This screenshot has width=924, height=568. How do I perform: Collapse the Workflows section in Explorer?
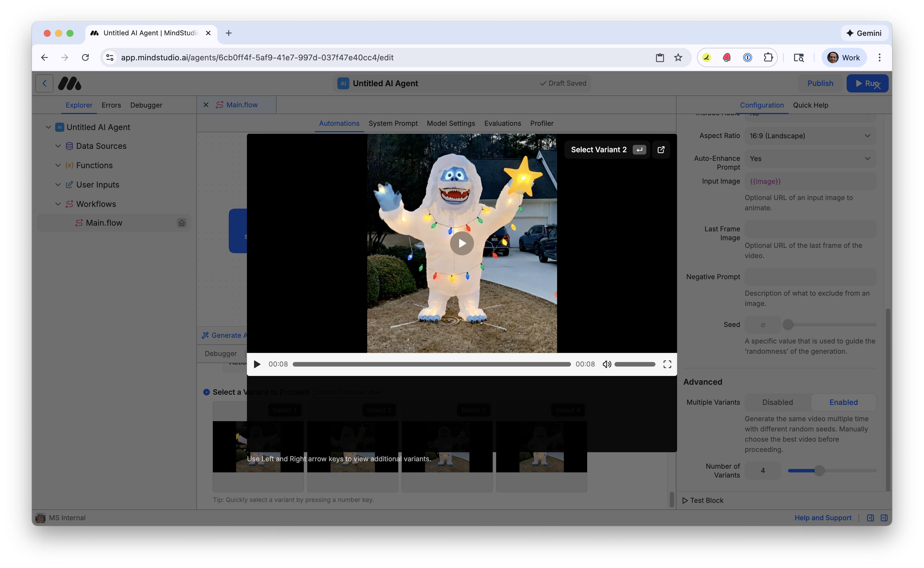(58, 204)
